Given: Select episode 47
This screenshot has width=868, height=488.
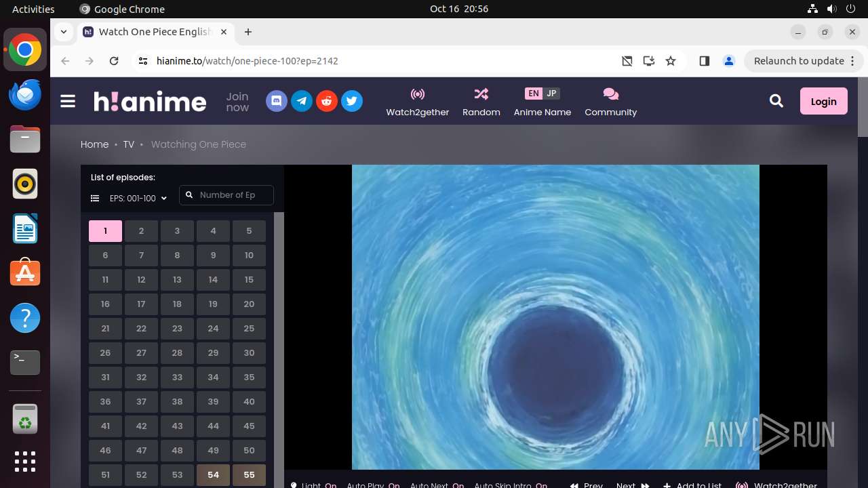Looking at the screenshot, I should point(141,451).
